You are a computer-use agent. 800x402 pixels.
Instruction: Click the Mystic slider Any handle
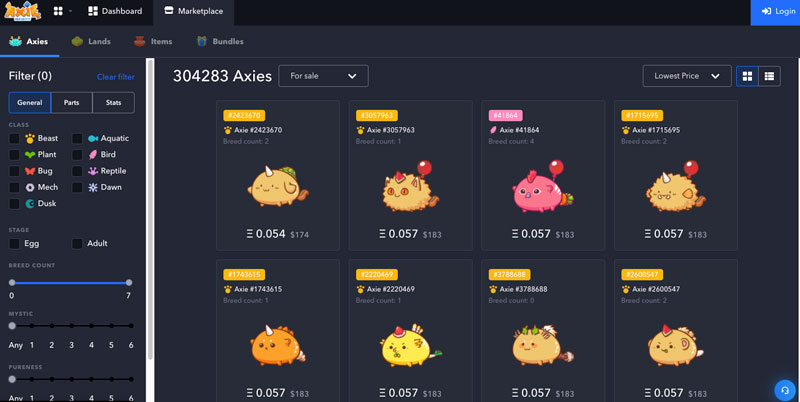[x=12, y=326]
